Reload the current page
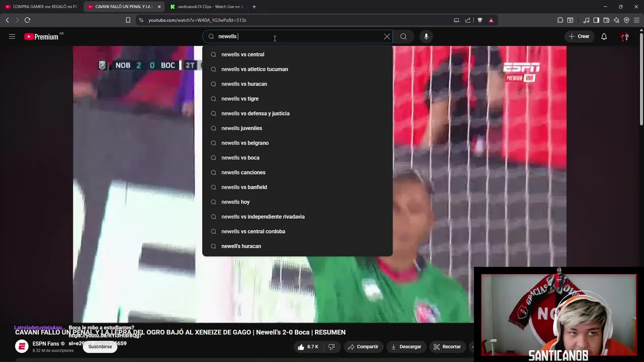 (x=27, y=20)
